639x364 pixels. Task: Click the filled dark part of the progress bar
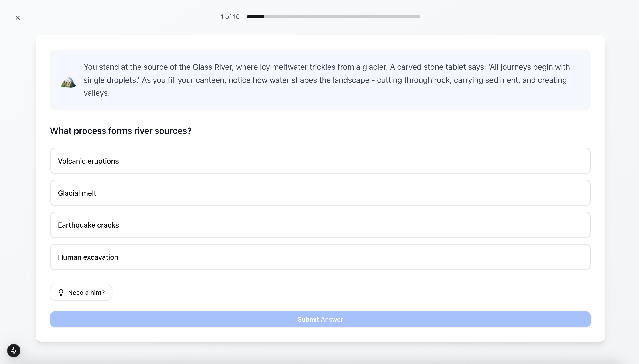click(x=255, y=17)
